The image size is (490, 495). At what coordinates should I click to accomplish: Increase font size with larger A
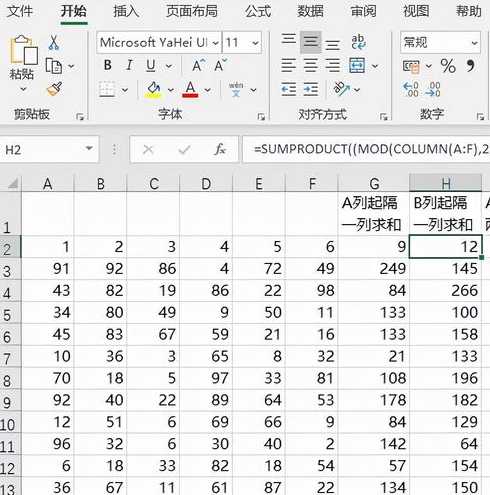[x=198, y=65]
